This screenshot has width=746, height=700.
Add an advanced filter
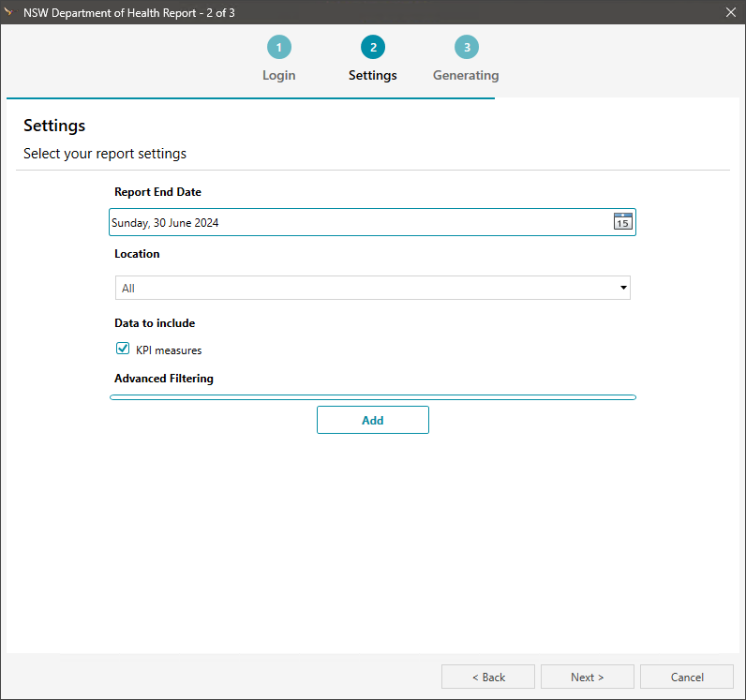(372, 420)
